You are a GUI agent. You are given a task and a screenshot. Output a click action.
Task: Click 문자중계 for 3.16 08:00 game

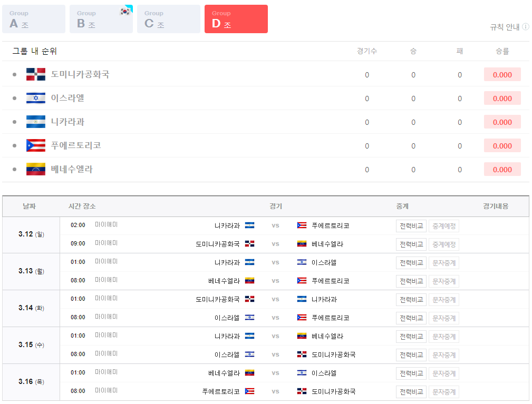click(x=444, y=392)
